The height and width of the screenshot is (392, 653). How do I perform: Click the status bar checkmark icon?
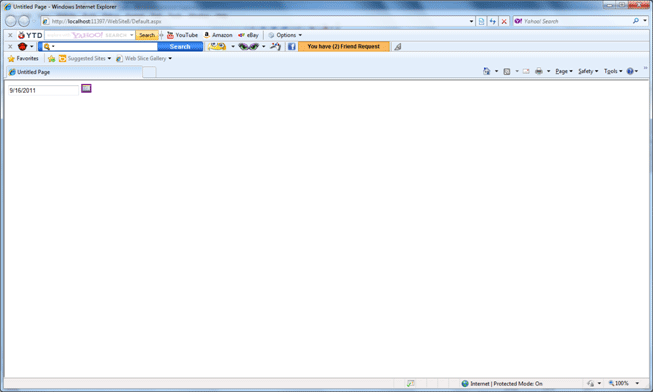pos(411,383)
